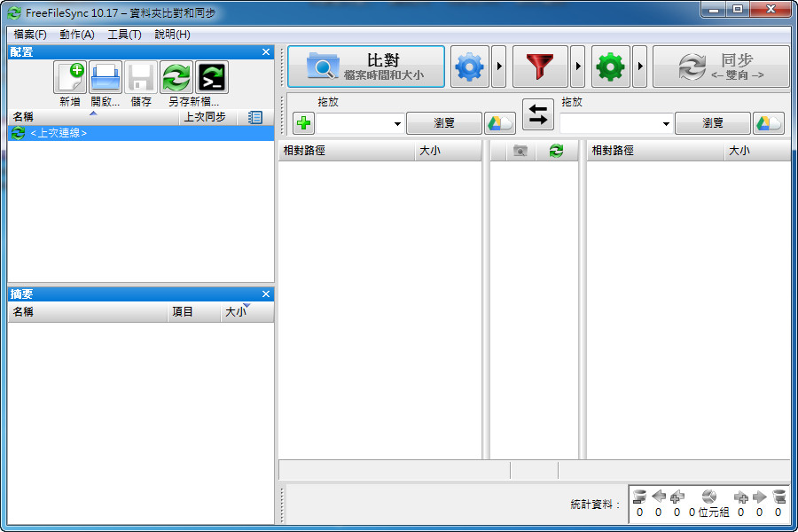The width and height of the screenshot is (798, 532).
Task: Open synchronization settings green gear
Action: [611, 66]
